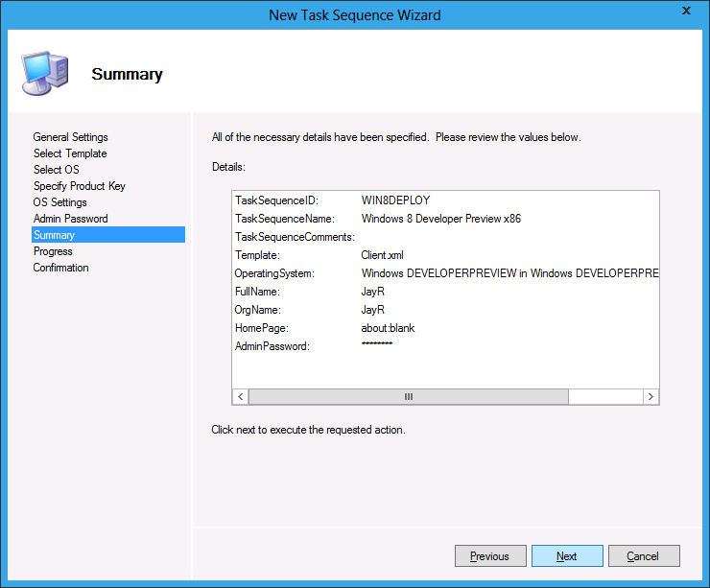Switch to the Admin Password step
The height and width of the screenshot is (588, 710).
[x=70, y=219]
